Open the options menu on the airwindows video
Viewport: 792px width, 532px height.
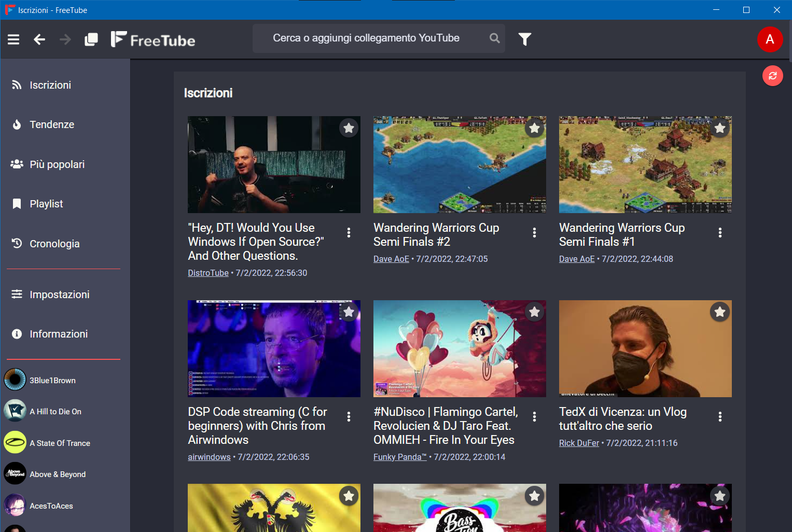point(349,416)
